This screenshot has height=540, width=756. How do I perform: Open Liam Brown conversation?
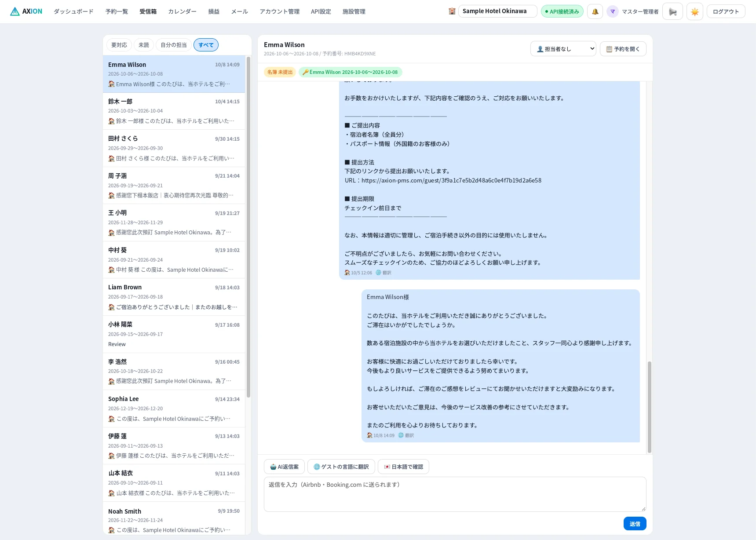click(174, 297)
